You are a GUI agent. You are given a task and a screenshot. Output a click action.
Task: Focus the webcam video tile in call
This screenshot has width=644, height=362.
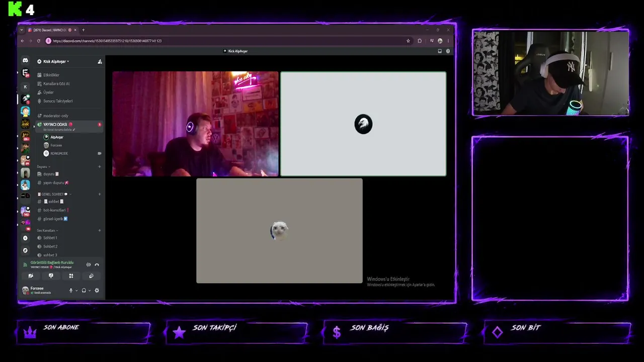pyautogui.click(x=195, y=124)
